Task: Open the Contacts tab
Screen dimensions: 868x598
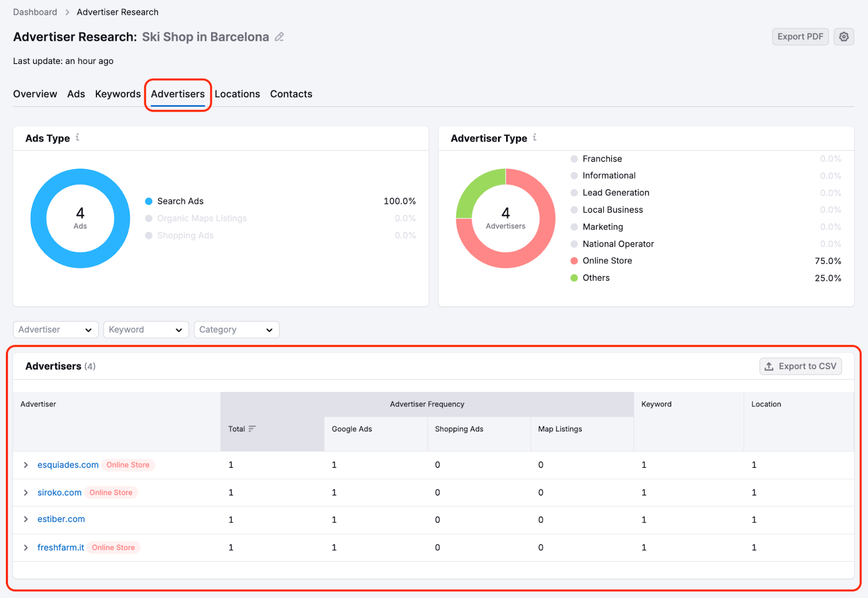Action: coord(291,93)
